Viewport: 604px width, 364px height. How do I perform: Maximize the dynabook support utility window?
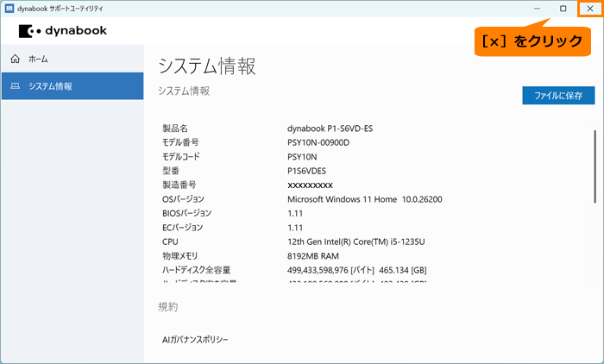tap(563, 9)
